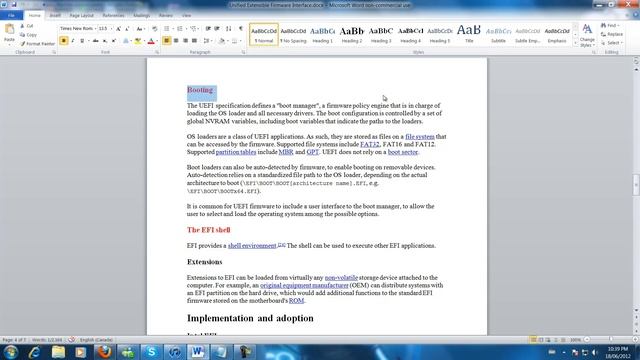
Task: Switch to the References tab
Action: coord(113,15)
